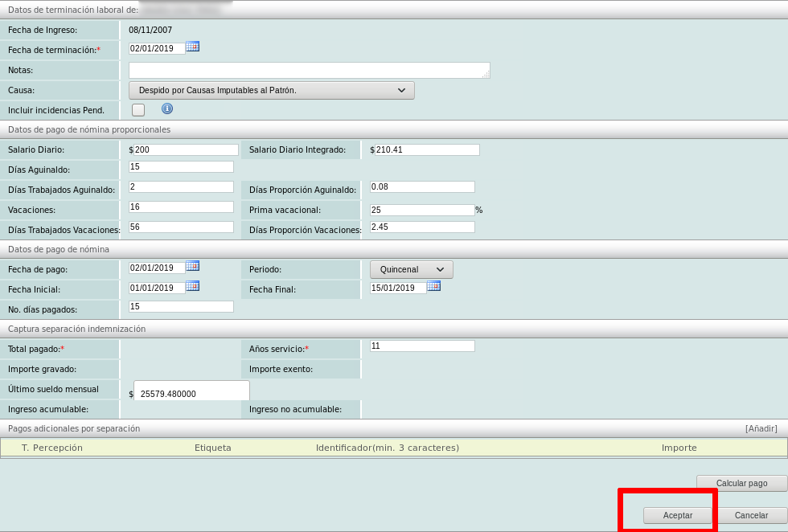The image size is (788, 532).
Task: Click the Años servicio input field
Action: point(422,346)
